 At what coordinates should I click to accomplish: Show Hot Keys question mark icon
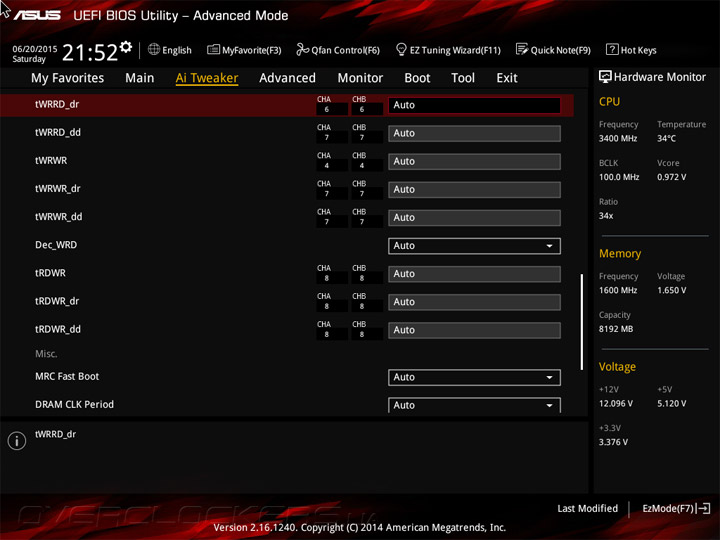click(x=612, y=50)
